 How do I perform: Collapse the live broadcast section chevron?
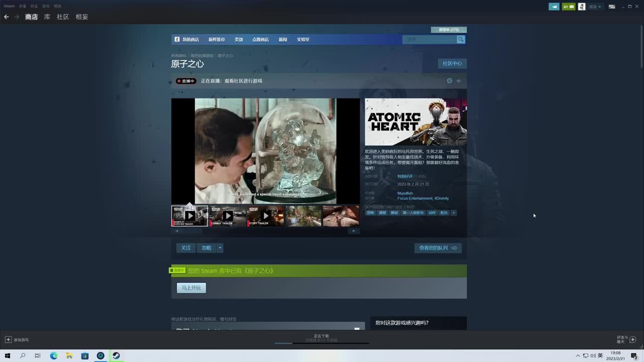[x=458, y=81]
